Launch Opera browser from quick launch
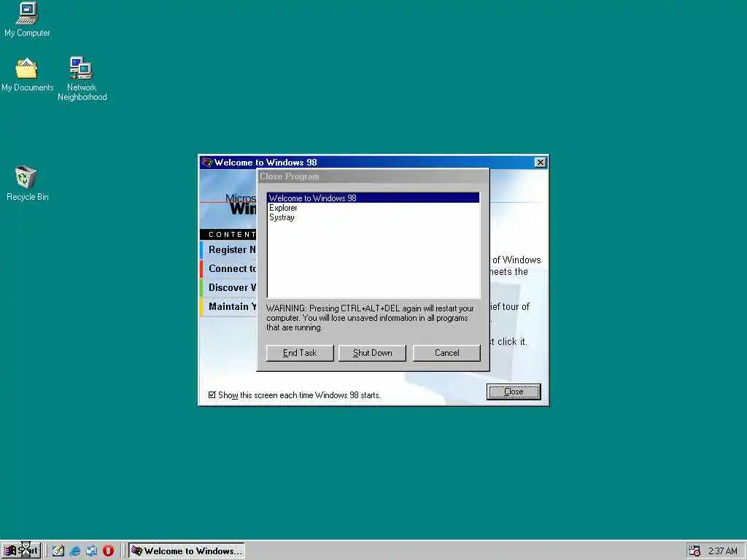 [x=109, y=551]
